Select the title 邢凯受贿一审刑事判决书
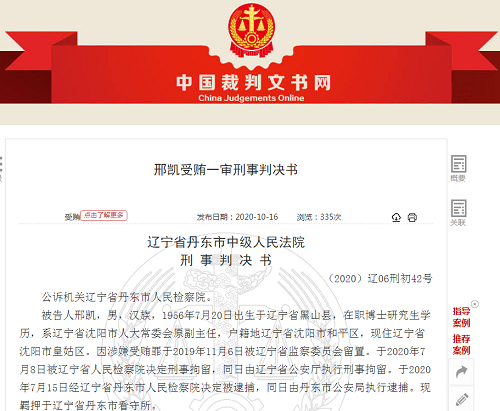This screenshot has width=500, height=411. [x=226, y=170]
